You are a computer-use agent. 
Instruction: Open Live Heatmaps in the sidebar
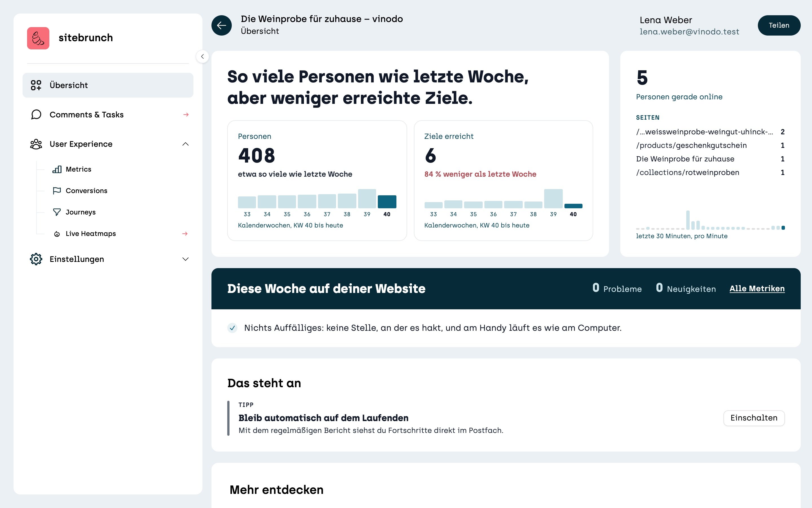(x=91, y=234)
